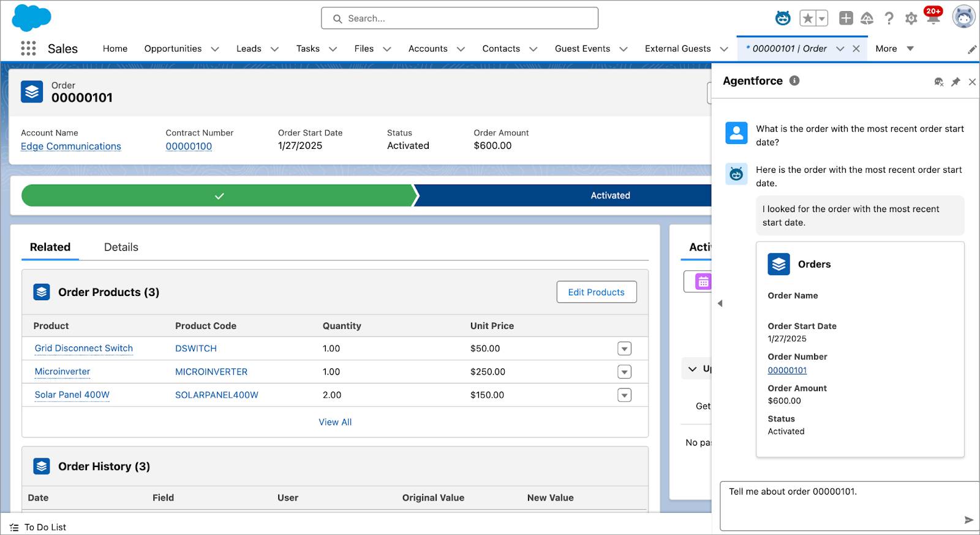This screenshot has height=535, width=980.
Task: Click the Salesforce cloud logo
Action: (31, 18)
